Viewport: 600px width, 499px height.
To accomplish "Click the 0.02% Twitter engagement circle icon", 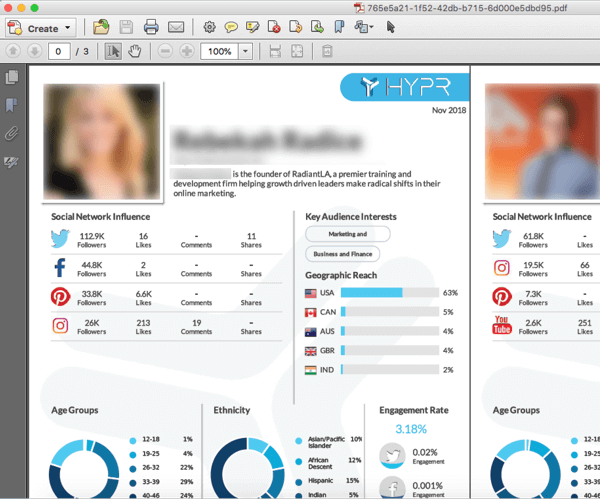I will pyautogui.click(x=392, y=456).
